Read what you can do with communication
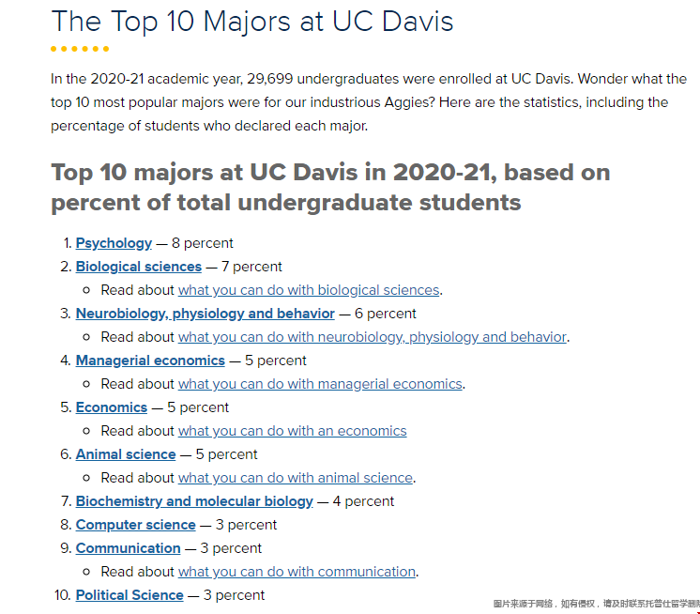The image size is (700, 614). click(x=297, y=572)
